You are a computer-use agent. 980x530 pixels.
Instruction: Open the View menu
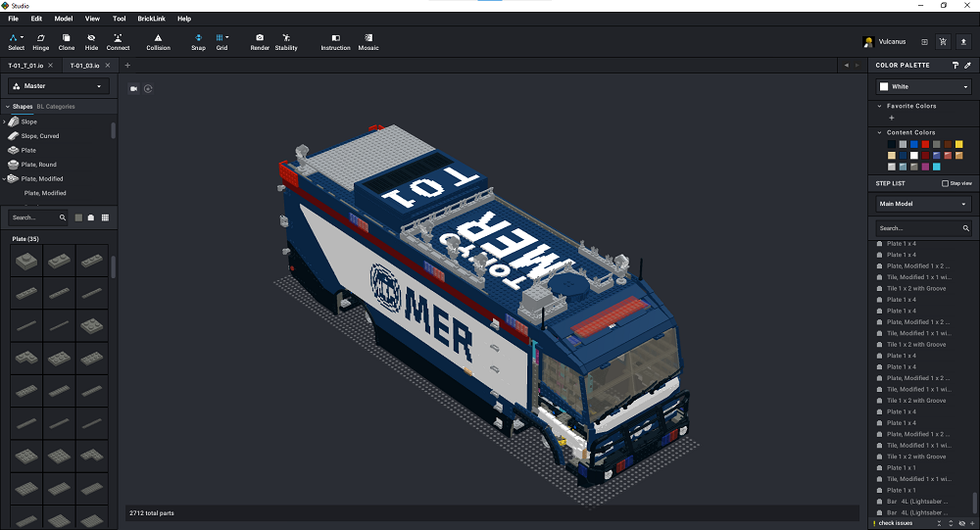click(92, 19)
